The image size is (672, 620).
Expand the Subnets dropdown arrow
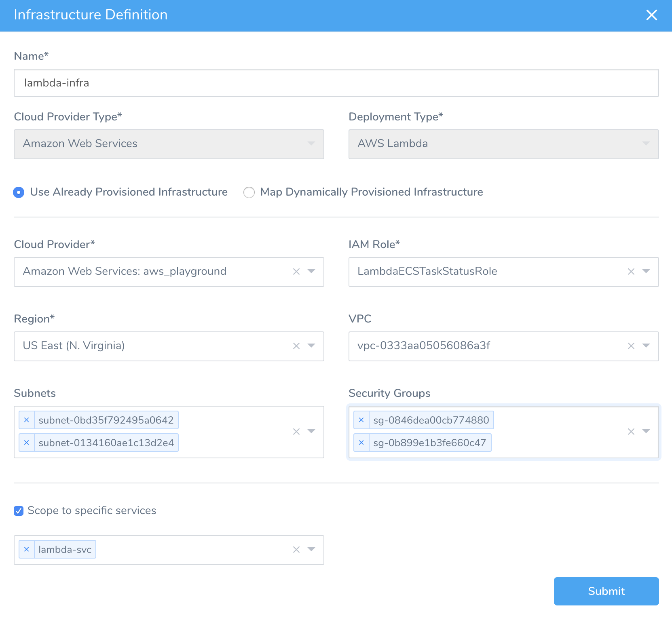point(311,431)
